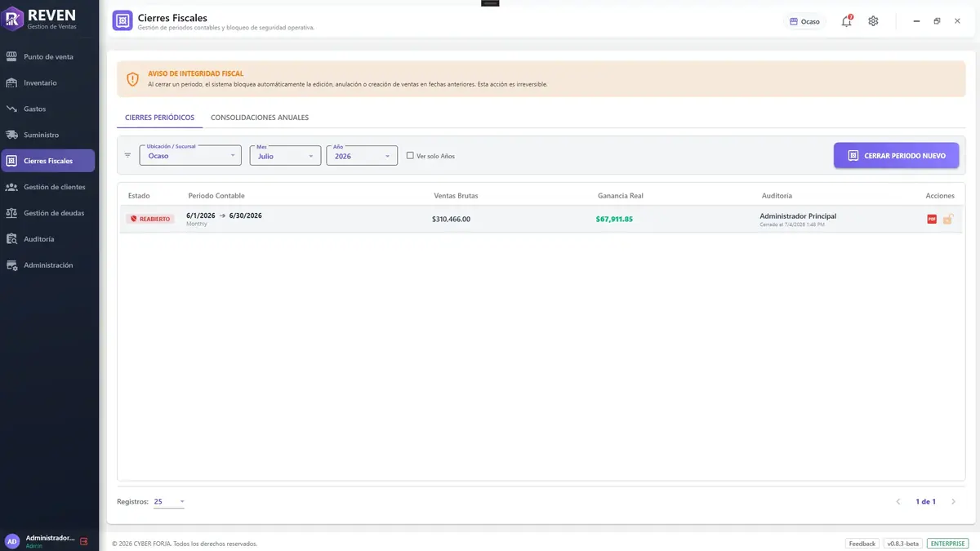Export June period as PDF
980x551 pixels.
click(x=932, y=219)
